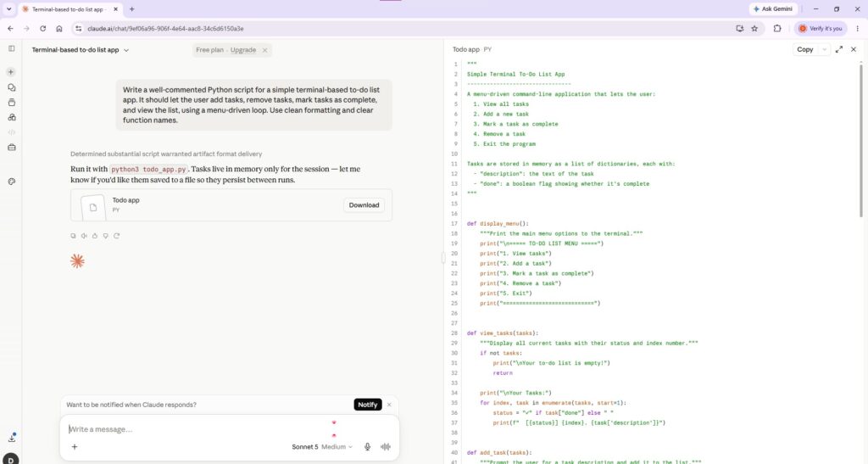Open the tab search dropdown

8,8
